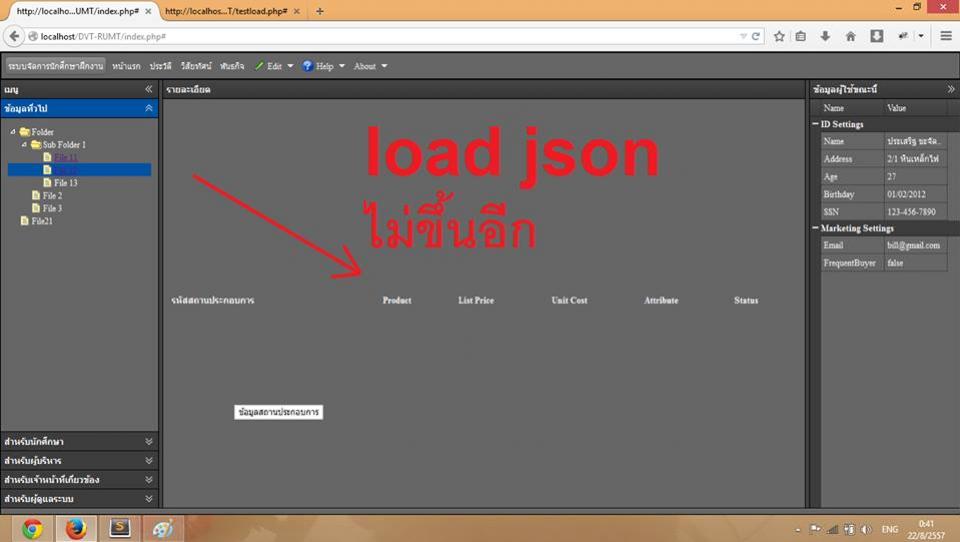
Task: Open a new browser tab with plus
Action: (320, 11)
